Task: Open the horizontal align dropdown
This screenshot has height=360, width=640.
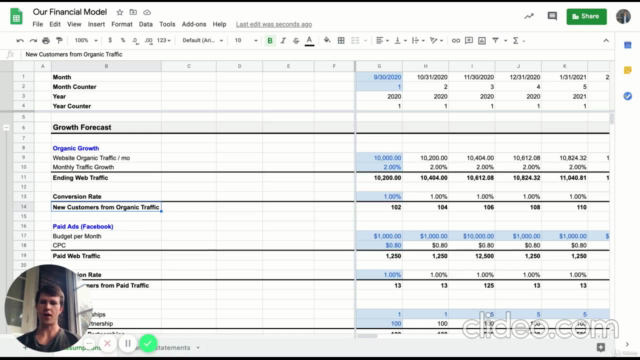Action: [x=382, y=40]
